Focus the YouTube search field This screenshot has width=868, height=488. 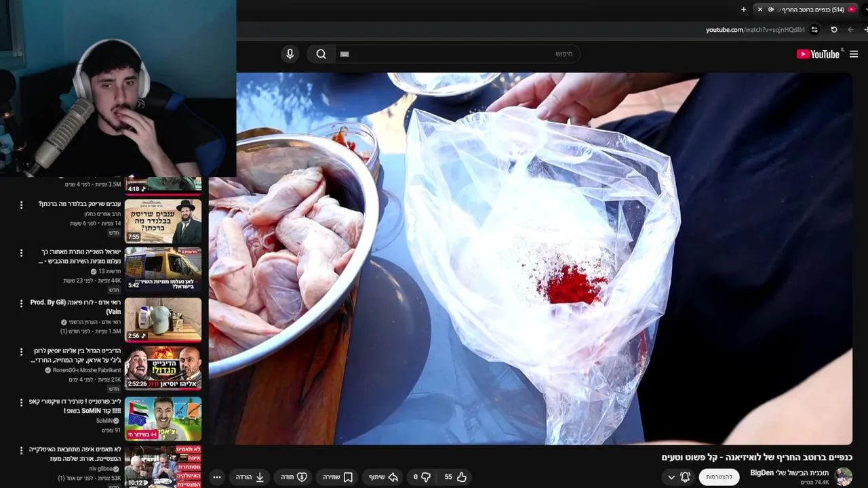[457, 54]
